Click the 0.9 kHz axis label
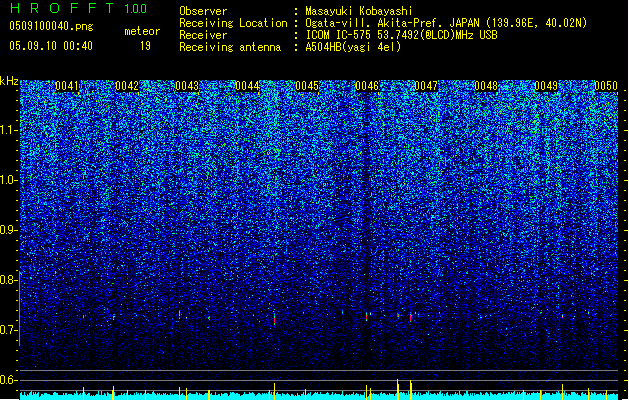The height and width of the screenshot is (400, 629). [x=9, y=230]
